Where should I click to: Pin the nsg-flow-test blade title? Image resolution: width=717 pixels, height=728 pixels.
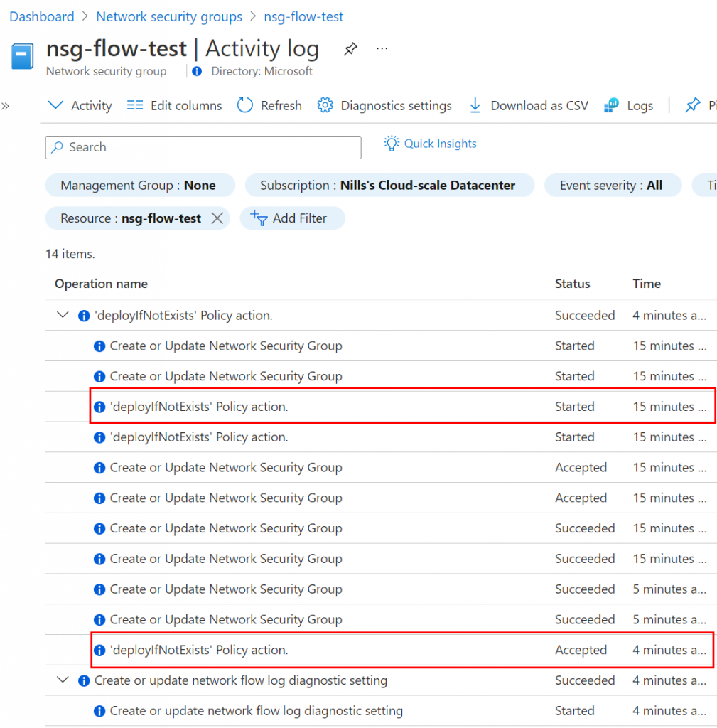350,49
